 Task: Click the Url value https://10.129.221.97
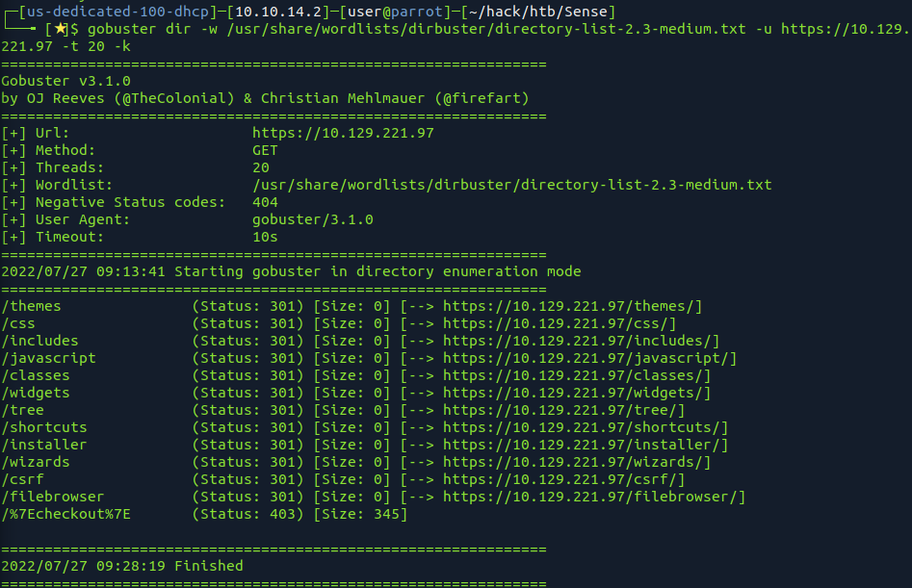point(343,133)
